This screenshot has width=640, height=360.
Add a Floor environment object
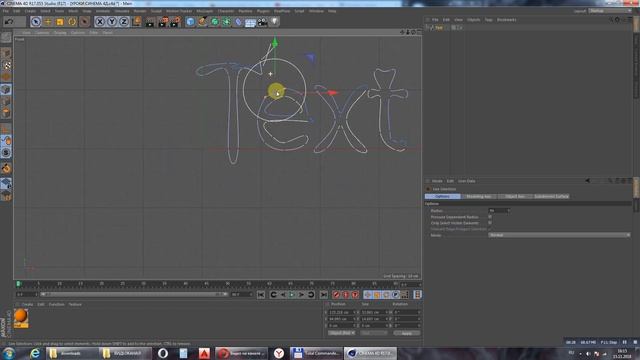tap(250, 22)
